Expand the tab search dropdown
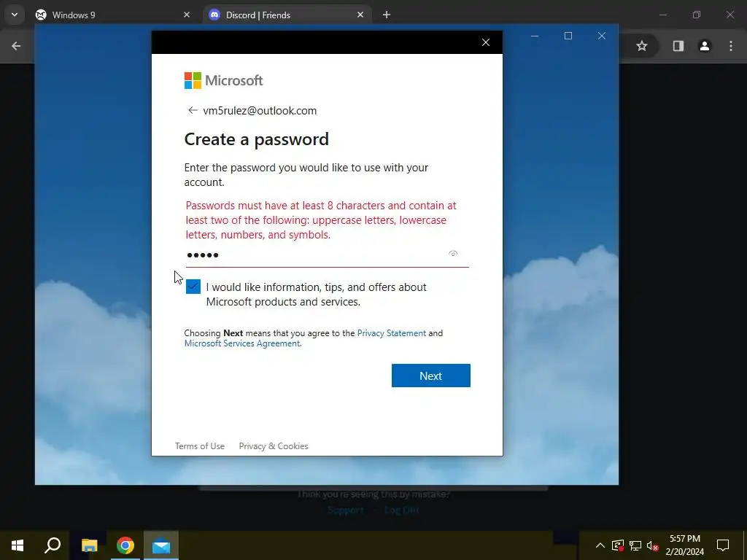Screen dimensions: 747x560 click(15, 15)
